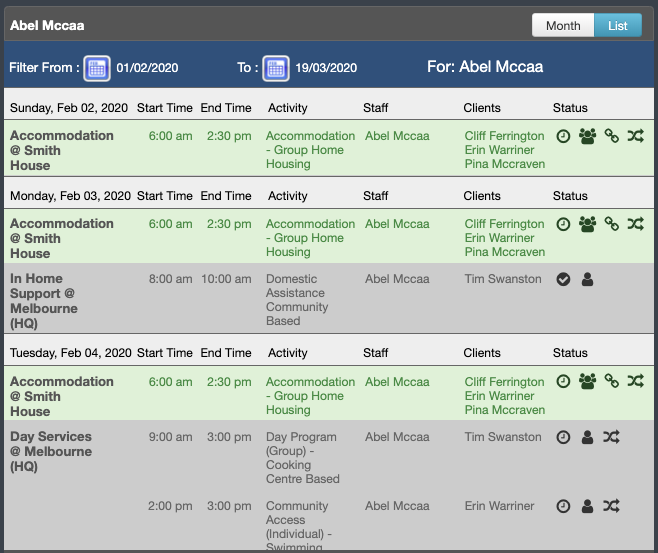
Task: Click client Tim Swanston in Day Services row
Action: (x=503, y=437)
